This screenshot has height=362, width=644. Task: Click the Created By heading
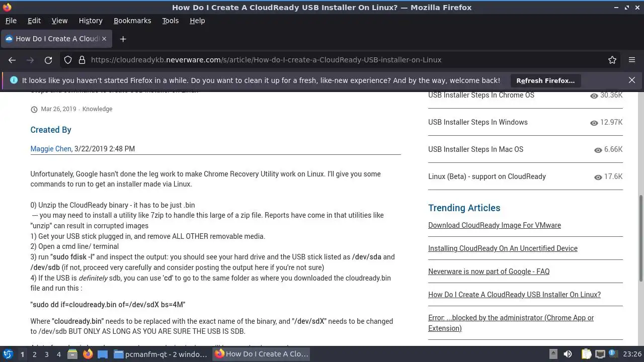click(51, 130)
